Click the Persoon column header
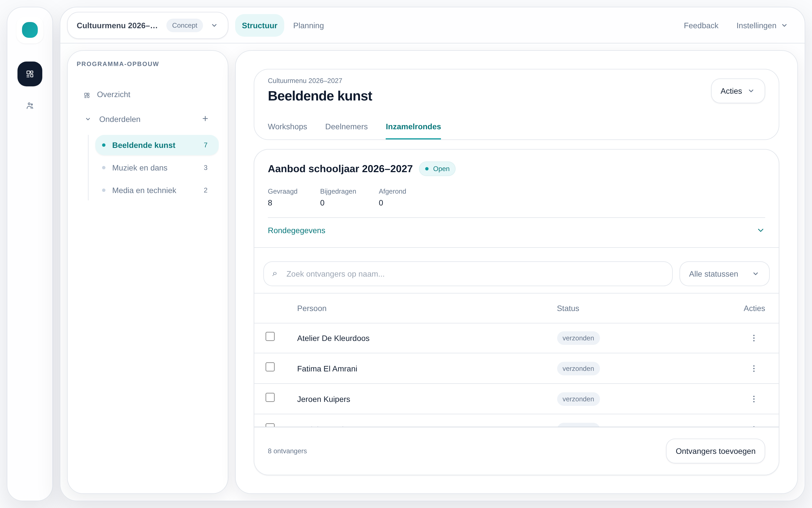The image size is (812, 508). 312,308
